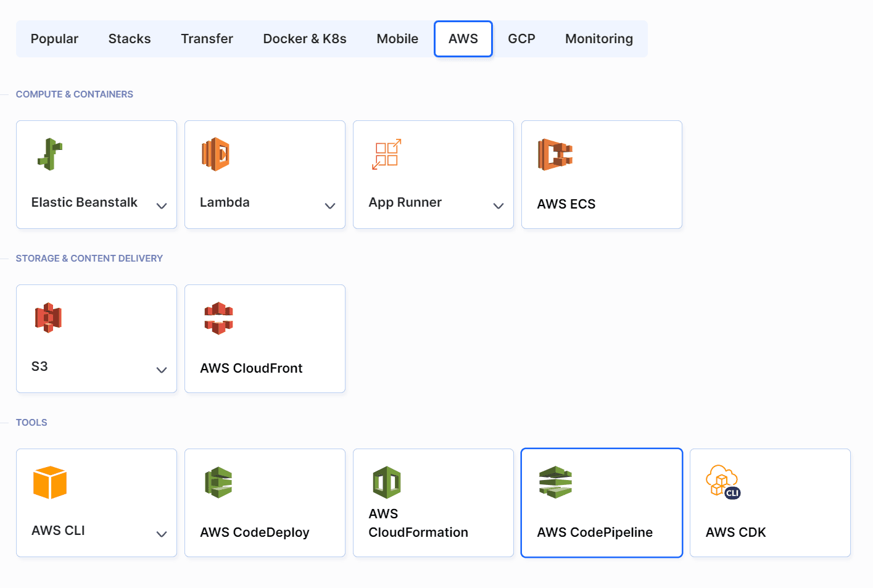The width and height of the screenshot is (873, 588).
Task: Select the AWS CloudFormation icon
Action: click(x=387, y=482)
